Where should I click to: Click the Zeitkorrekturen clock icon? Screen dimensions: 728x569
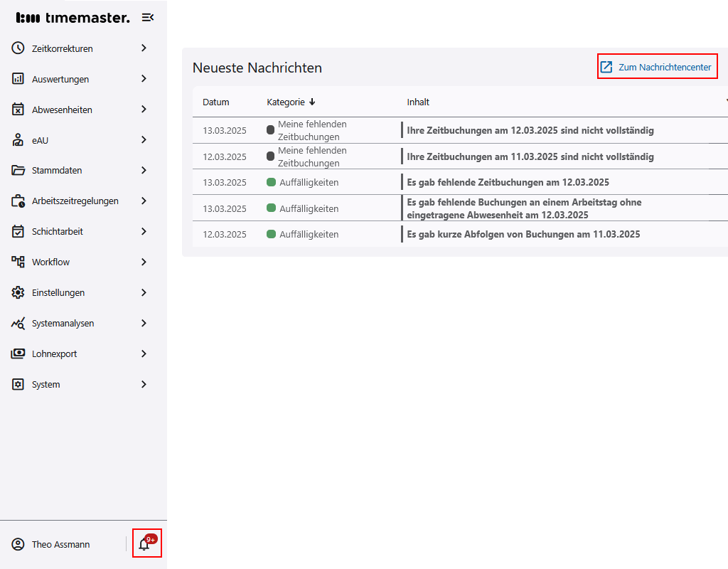tap(18, 48)
